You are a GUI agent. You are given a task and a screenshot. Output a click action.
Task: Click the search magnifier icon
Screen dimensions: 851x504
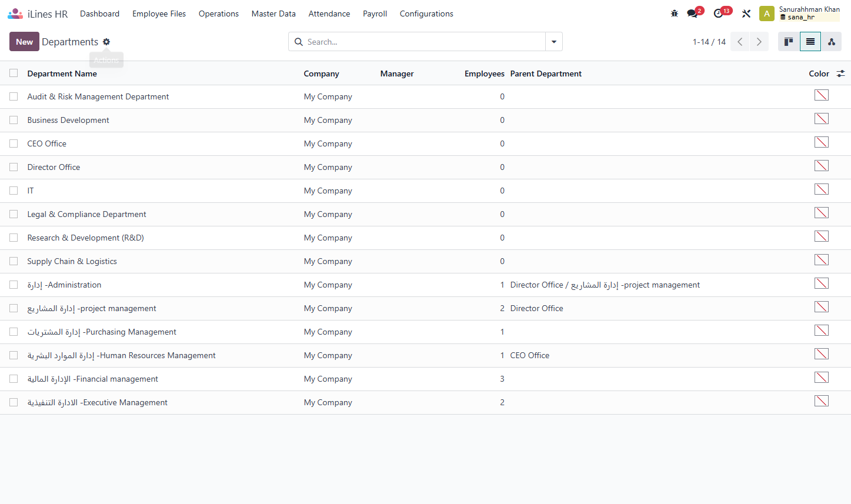pyautogui.click(x=299, y=42)
